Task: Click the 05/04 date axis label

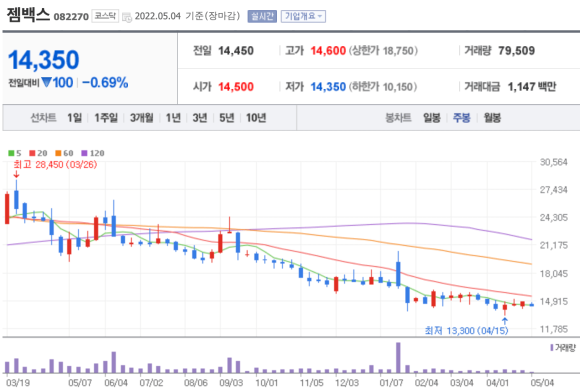Action: (542, 382)
